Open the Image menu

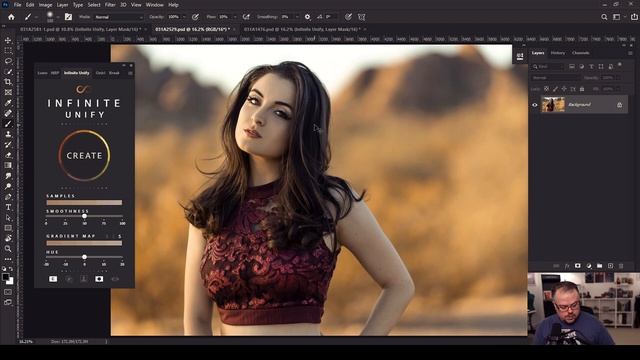pos(45,5)
